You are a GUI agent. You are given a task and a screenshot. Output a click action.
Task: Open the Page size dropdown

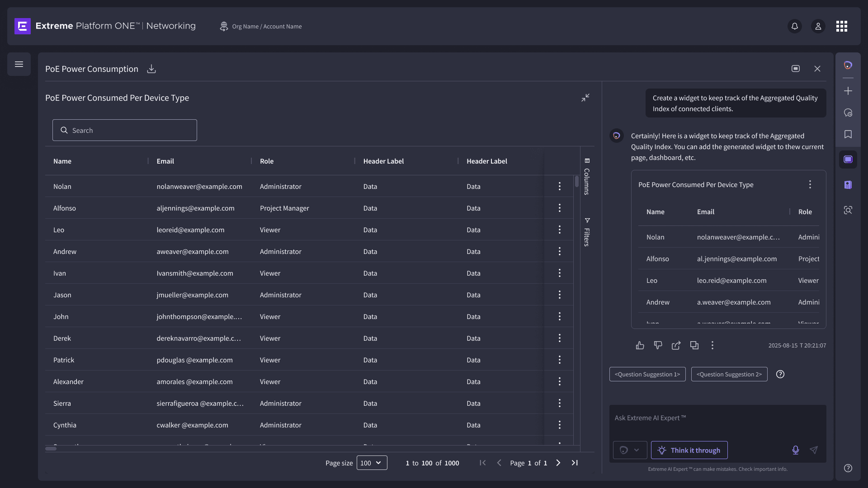pos(372,463)
